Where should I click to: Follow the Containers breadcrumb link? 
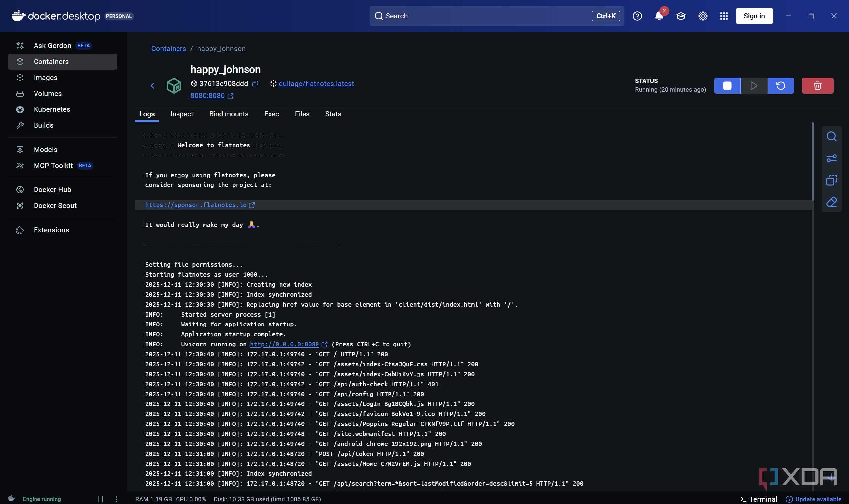[x=169, y=48]
